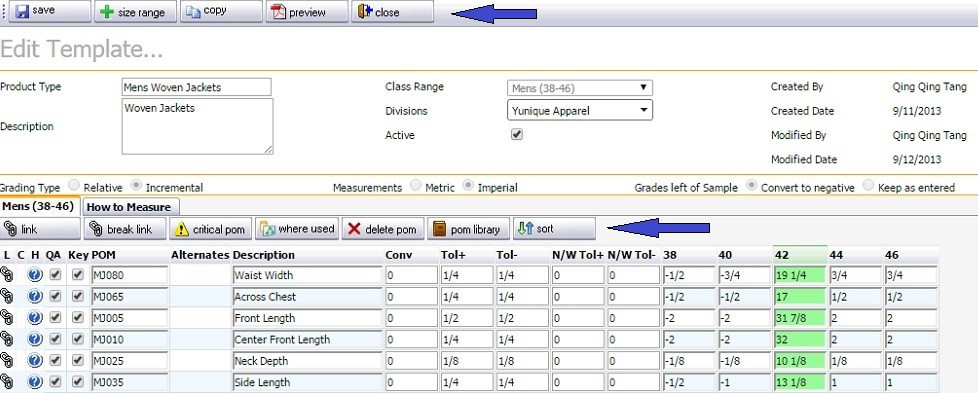Toggle the Active checkbox
Image resolution: width=978 pixels, height=393 pixels.
click(x=516, y=134)
